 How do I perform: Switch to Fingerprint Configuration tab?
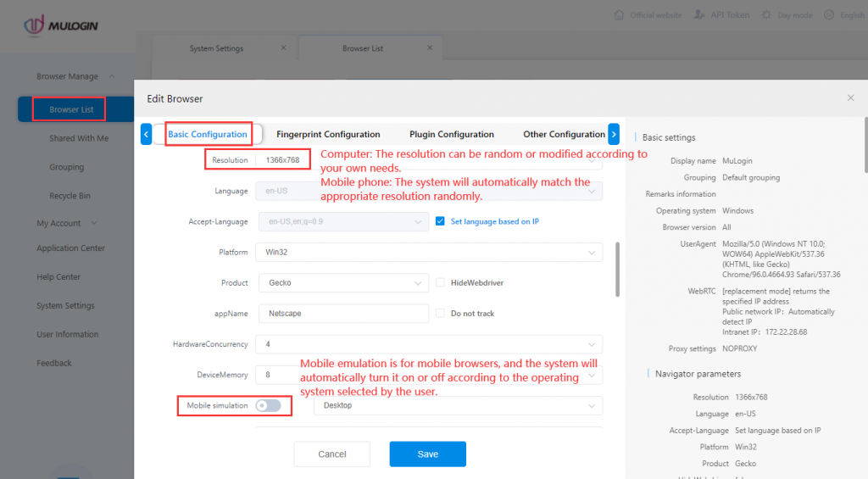coord(328,134)
